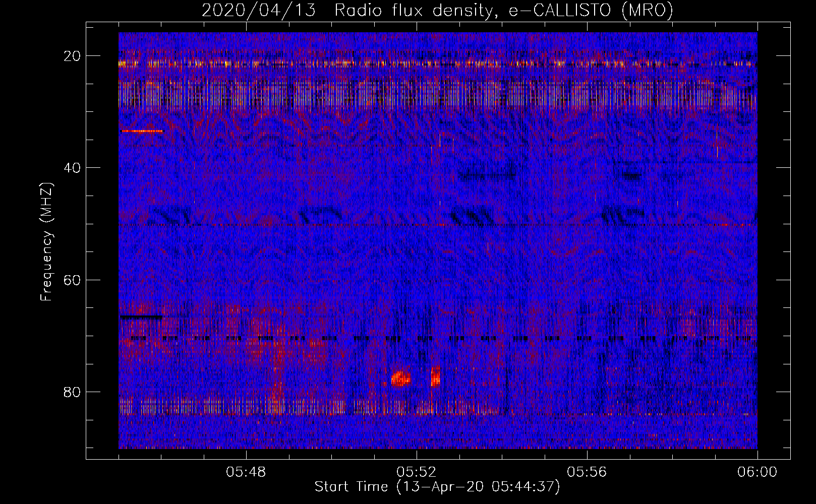Click the '40' frequency tick label
Screen dimensions: 816x504
pos(72,168)
